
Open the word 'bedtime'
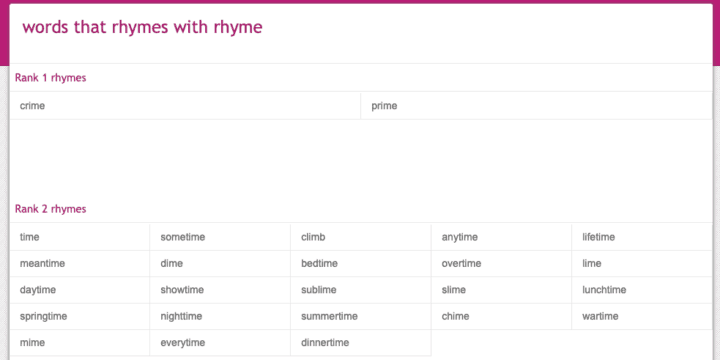pos(319,264)
